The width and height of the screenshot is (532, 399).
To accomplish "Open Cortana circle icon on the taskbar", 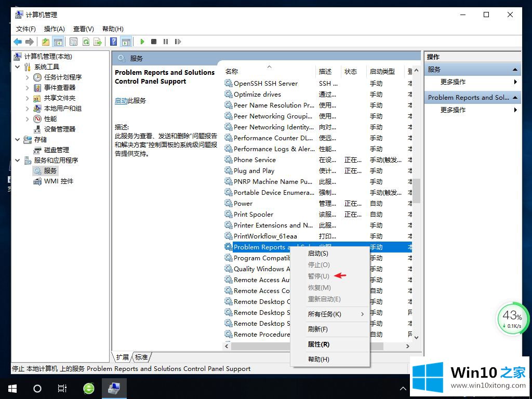I will tap(37, 388).
